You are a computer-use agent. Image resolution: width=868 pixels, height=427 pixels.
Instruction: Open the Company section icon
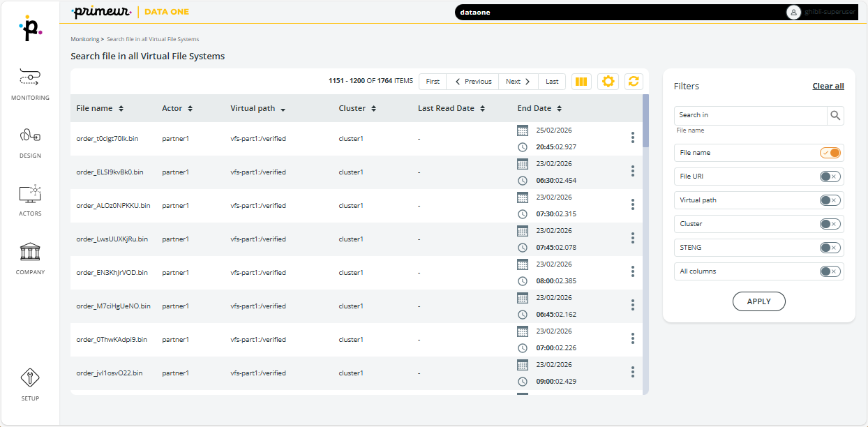pos(30,253)
